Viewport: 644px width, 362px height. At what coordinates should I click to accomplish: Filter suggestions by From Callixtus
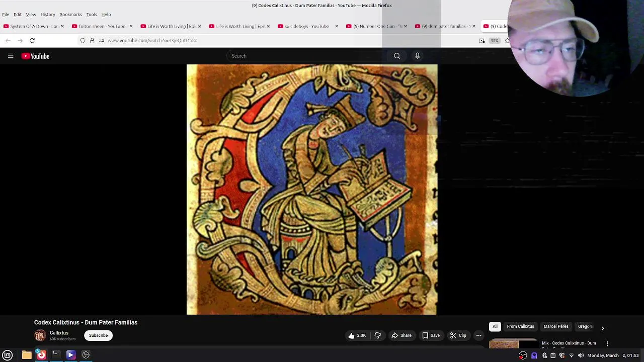520,326
